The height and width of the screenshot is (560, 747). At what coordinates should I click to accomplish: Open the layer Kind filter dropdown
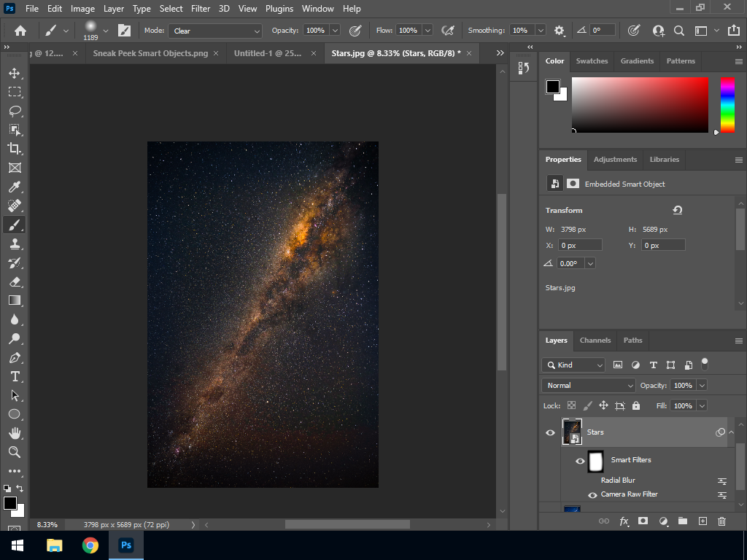(573, 365)
